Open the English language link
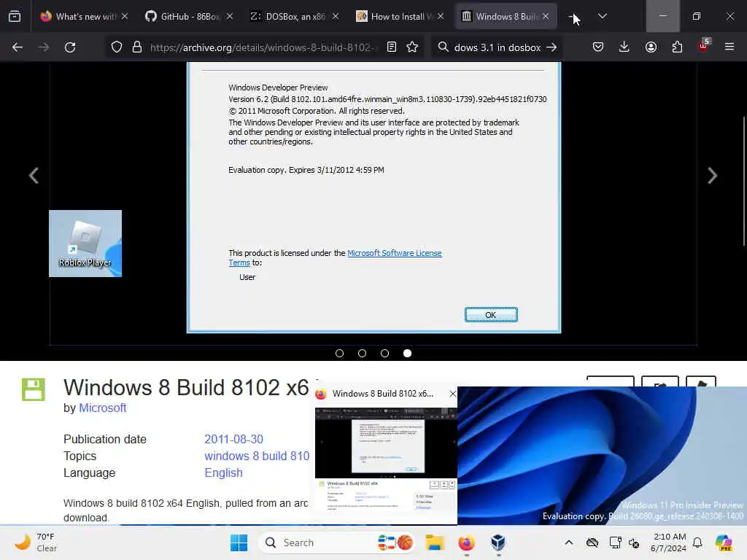Viewport: 747px width, 560px height. tap(223, 472)
